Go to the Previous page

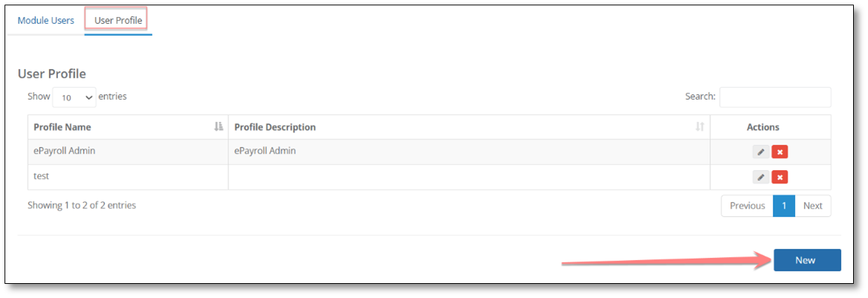(x=748, y=206)
